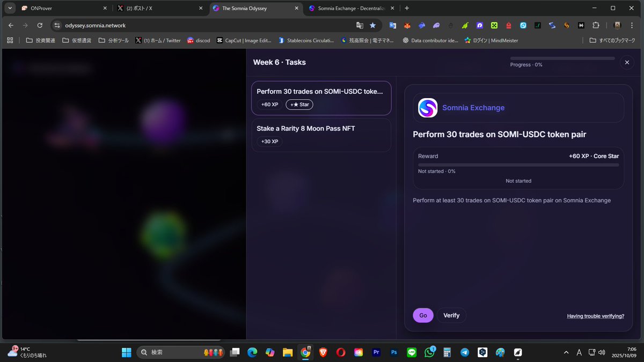Screen dimensions: 644x362
Task: Select the 'Stake a Rarity 8 Moon Pass NFT' task
Action: pos(321,135)
